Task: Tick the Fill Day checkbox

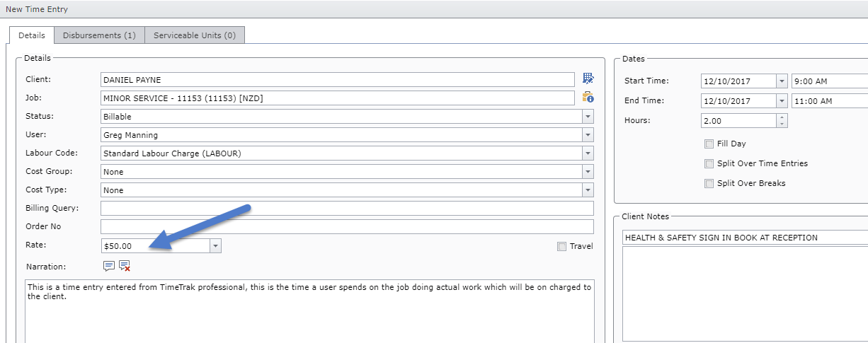Action: [x=709, y=144]
